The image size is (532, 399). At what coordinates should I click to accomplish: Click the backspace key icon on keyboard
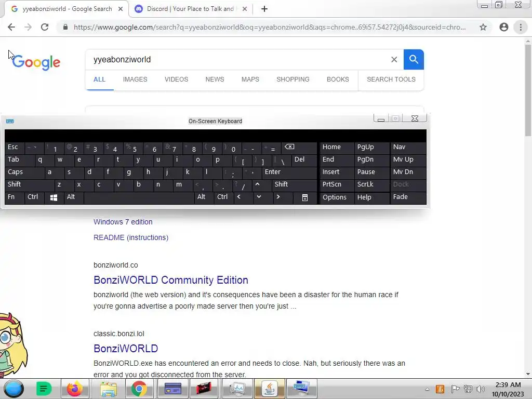[300, 147]
